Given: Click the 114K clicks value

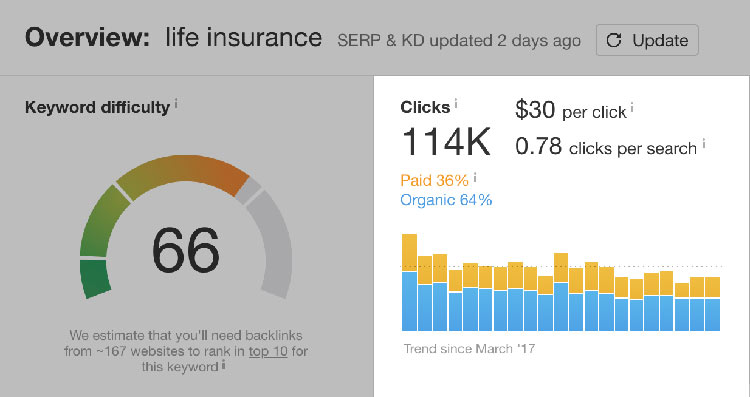Looking at the screenshot, I should [x=446, y=142].
